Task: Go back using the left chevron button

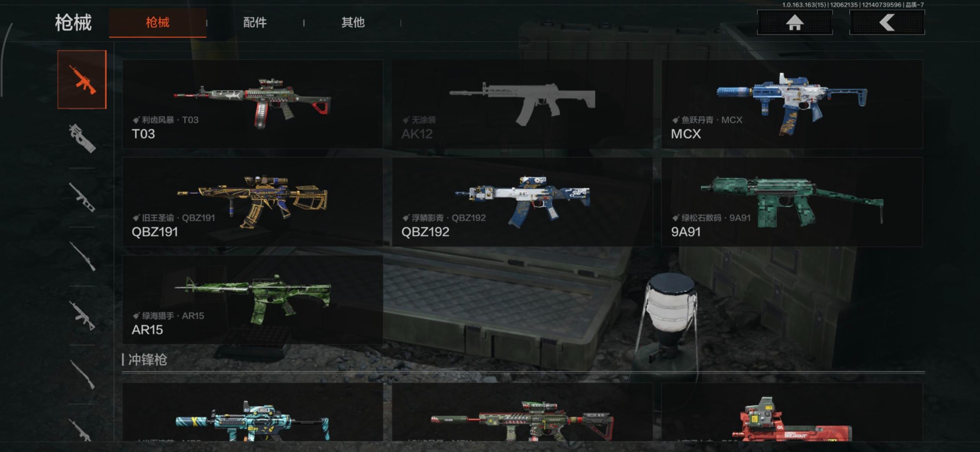Action: tap(887, 22)
